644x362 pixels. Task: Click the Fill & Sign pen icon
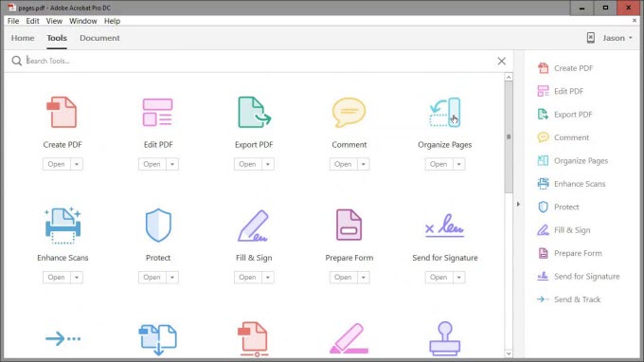point(253,226)
